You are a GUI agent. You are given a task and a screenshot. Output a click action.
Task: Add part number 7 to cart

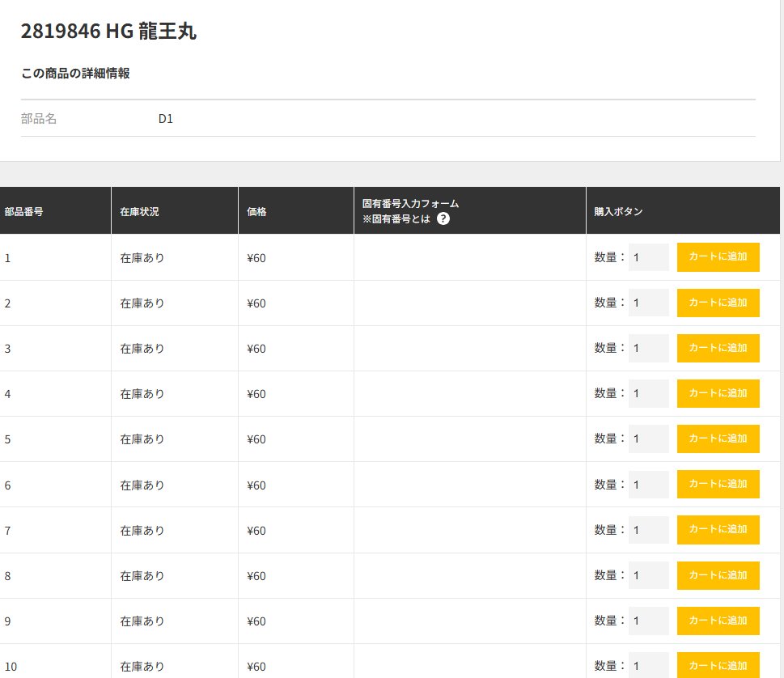point(718,529)
